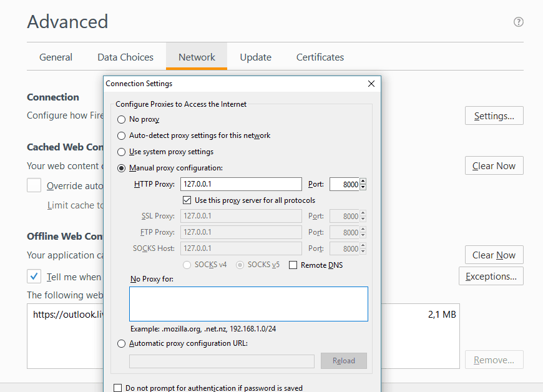Open the Certificates tab
The height and width of the screenshot is (392, 543).
[x=320, y=57]
